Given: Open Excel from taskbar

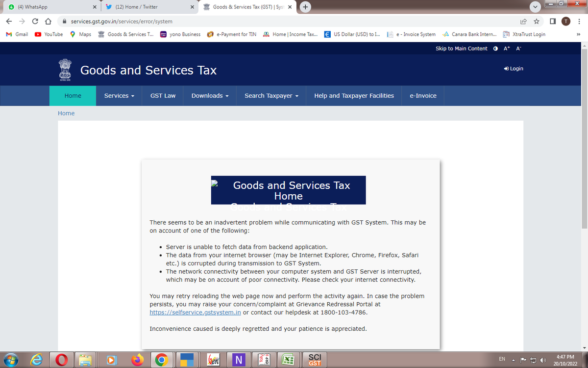Looking at the screenshot, I should 288,360.
